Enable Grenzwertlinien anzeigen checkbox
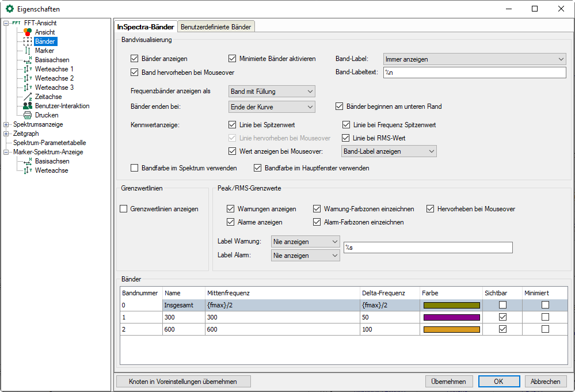Screen dimensions: 575x392 [x=123, y=209]
